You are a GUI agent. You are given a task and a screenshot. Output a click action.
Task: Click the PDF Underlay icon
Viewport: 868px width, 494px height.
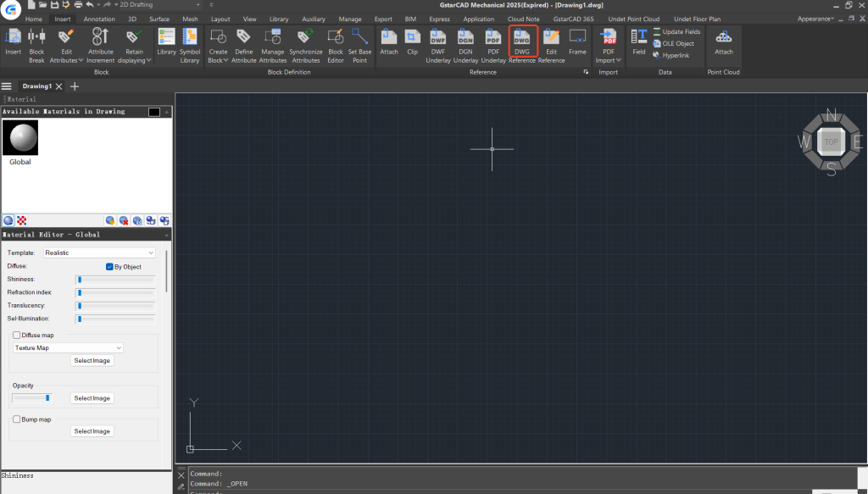493,46
